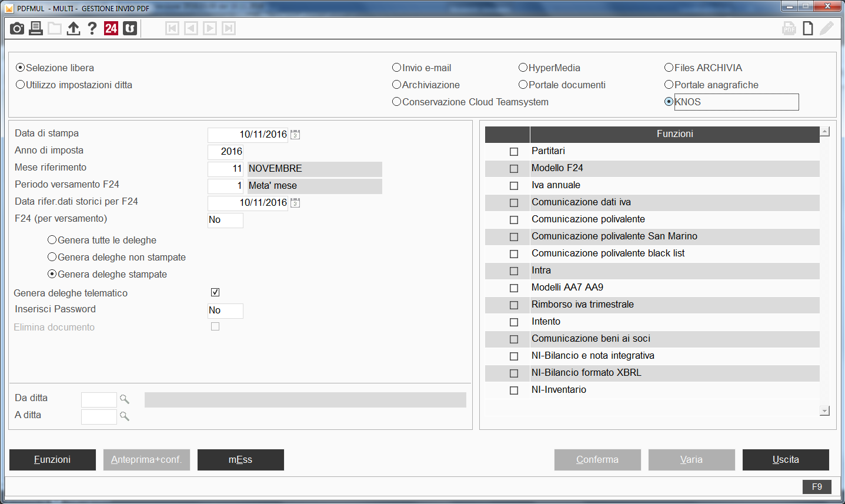The width and height of the screenshot is (845, 504).
Task: Click 'Comunicazione polivalente San Marino' row text
Action: (614, 236)
